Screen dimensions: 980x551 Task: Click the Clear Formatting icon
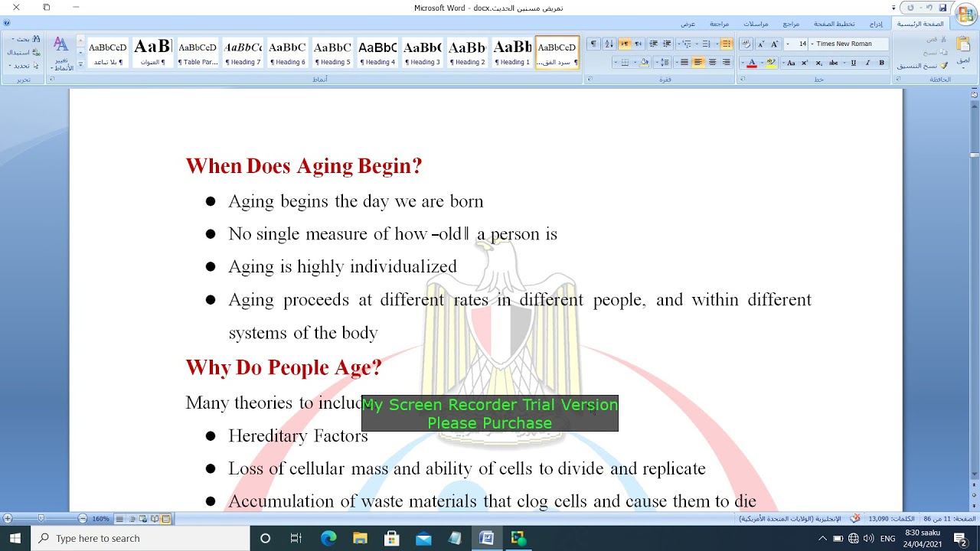coord(746,44)
